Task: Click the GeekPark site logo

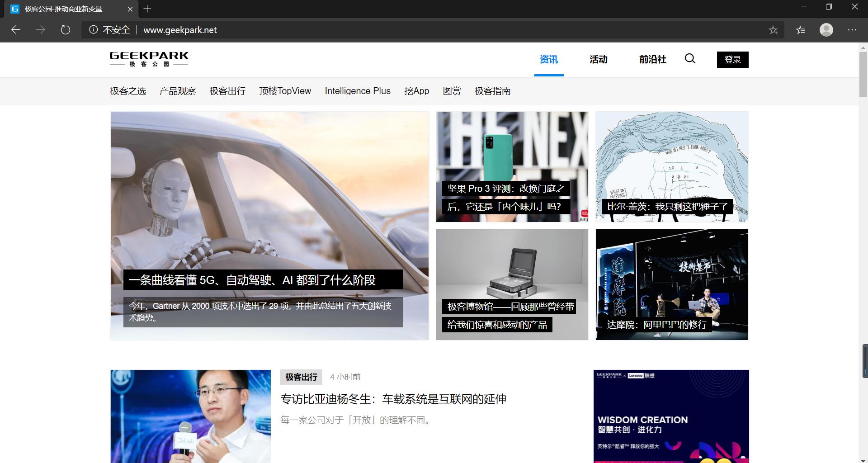Action: (x=149, y=59)
